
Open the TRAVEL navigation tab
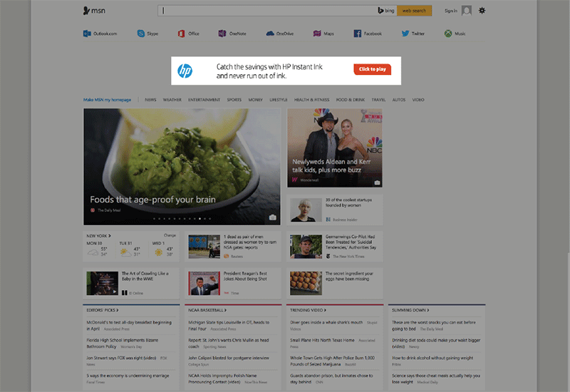pos(378,100)
